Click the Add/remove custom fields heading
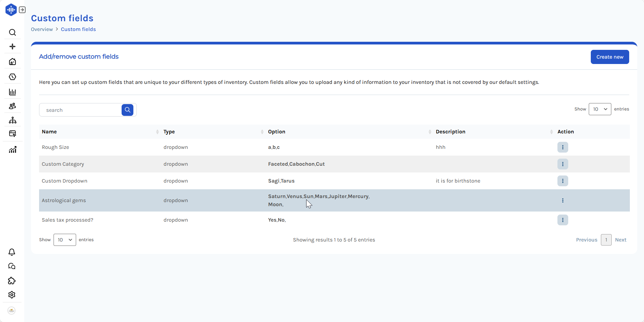This screenshot has height=322, width=644. point(79,57)
